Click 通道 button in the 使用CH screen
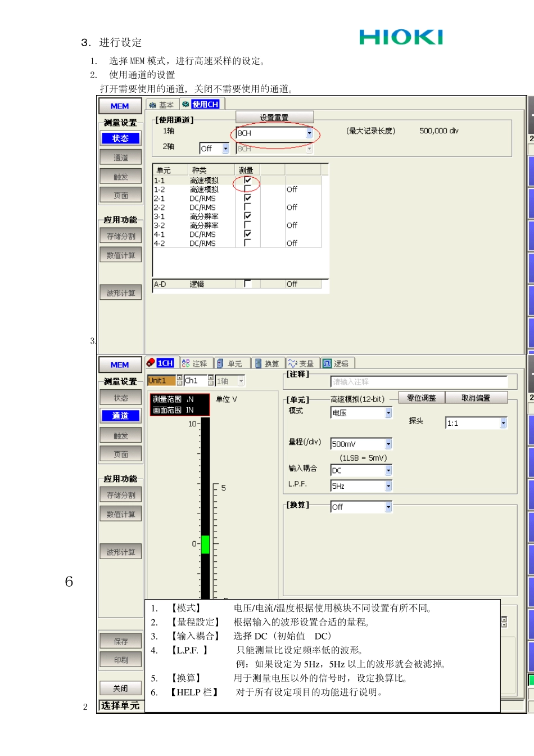Screen dimensions: 534x756 tap(120, 157)
